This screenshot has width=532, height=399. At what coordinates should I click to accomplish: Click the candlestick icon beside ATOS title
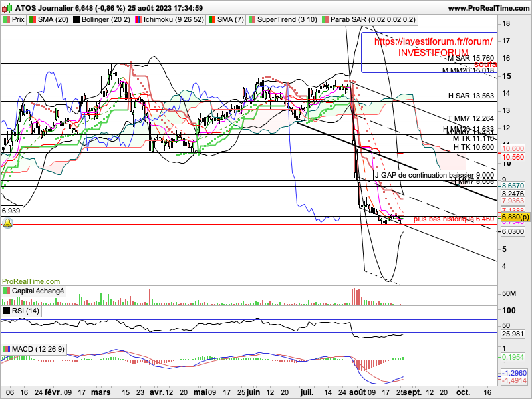pyautogui.click(x=7, y=8)
